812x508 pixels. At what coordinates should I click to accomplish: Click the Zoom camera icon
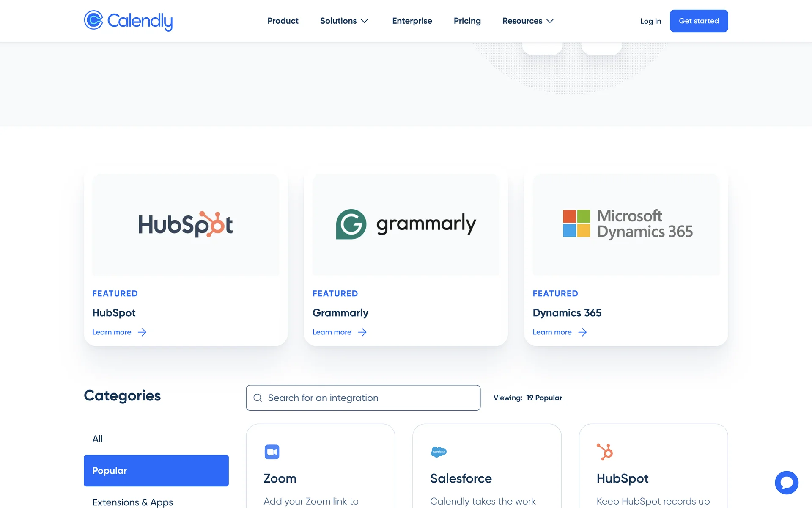[272, 452]
